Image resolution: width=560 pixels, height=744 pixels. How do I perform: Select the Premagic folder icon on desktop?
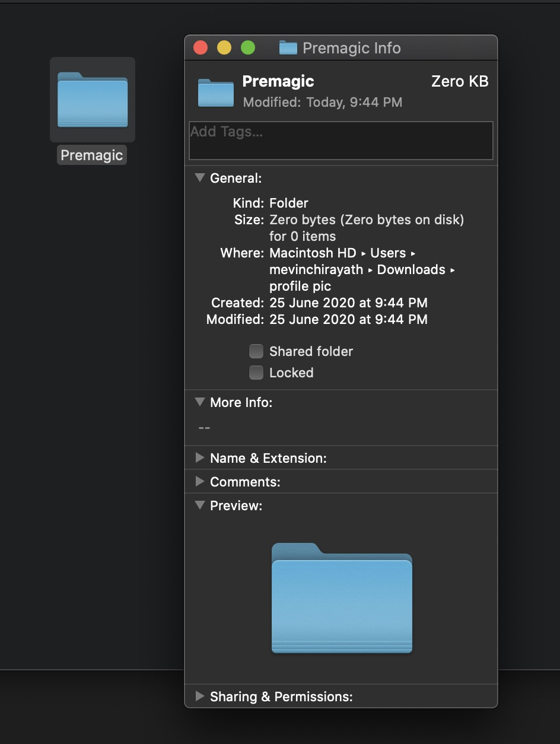coord(93,99)
